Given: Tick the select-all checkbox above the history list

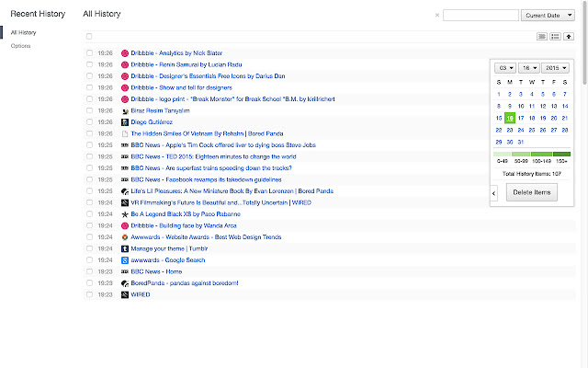Looking at the screenshot, I should [89, 37].
